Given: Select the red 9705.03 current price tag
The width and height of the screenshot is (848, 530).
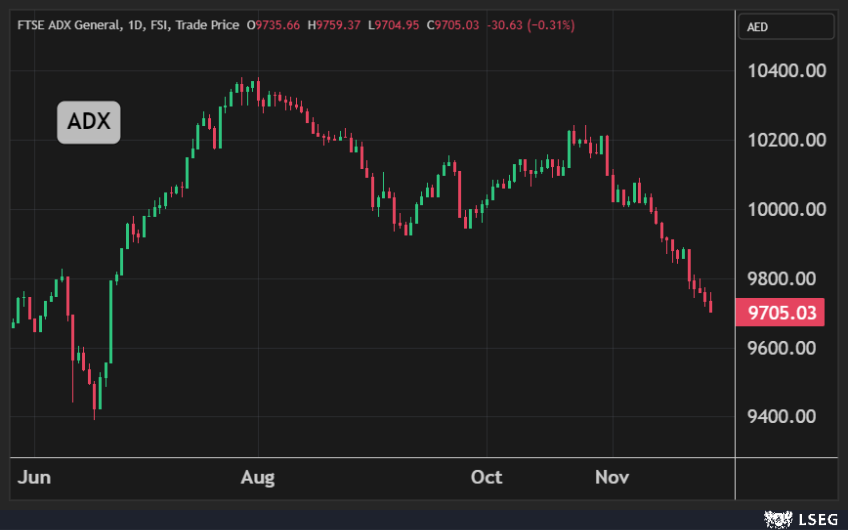Looking at the screenshot, I should [x=780, y=313].
